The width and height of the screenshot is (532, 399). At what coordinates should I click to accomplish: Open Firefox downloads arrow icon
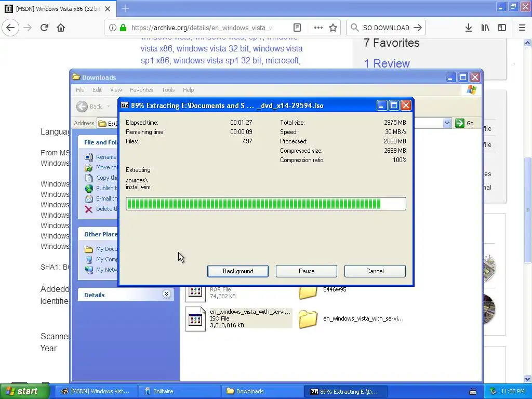[x=469, y=28]
